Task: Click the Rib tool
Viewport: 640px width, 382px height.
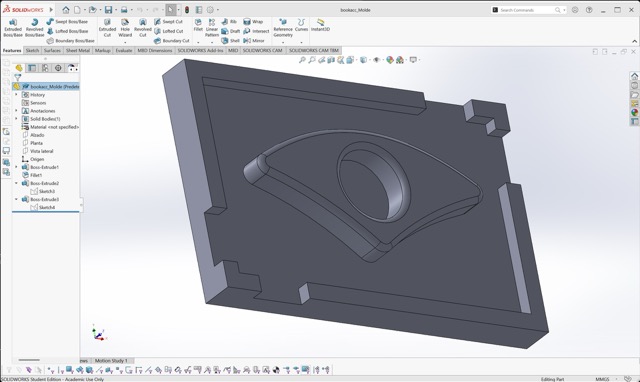Action: (x=229, y=22)
